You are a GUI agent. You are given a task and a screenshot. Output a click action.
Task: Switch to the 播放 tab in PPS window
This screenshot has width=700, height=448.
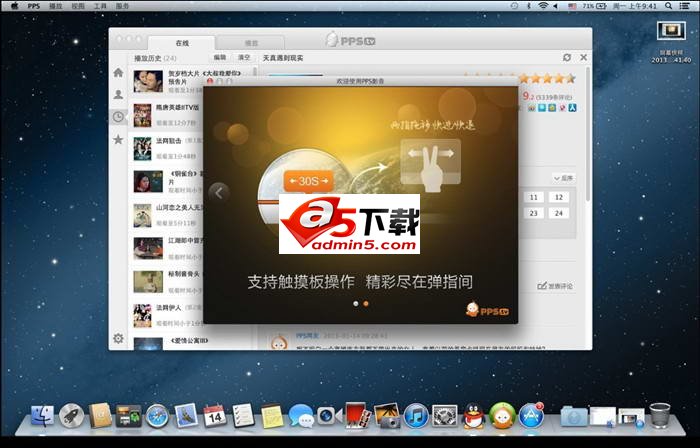pos(251,43)
